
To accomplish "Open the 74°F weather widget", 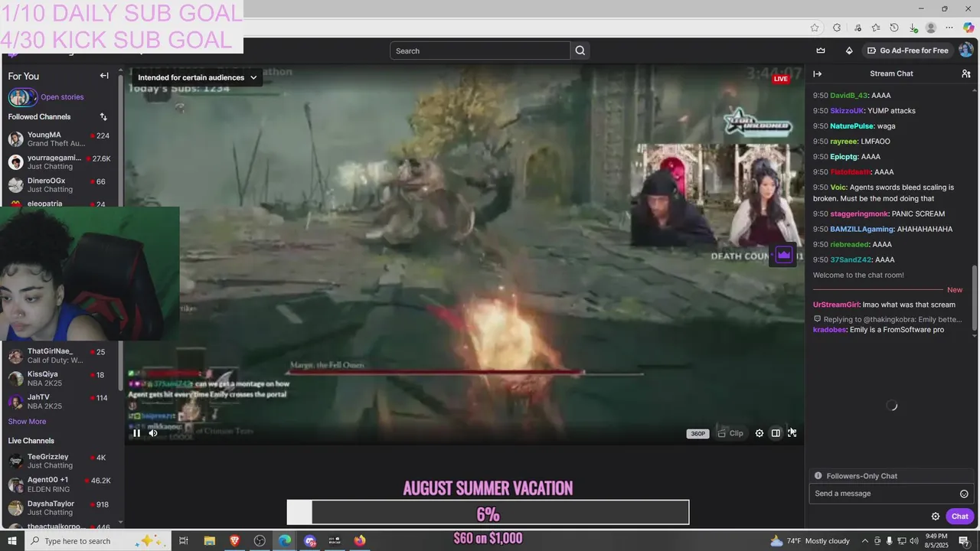I will click(810, 541).
